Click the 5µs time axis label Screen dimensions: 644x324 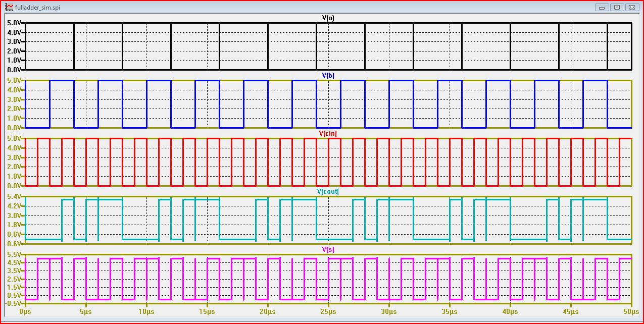tap(86, 312)
